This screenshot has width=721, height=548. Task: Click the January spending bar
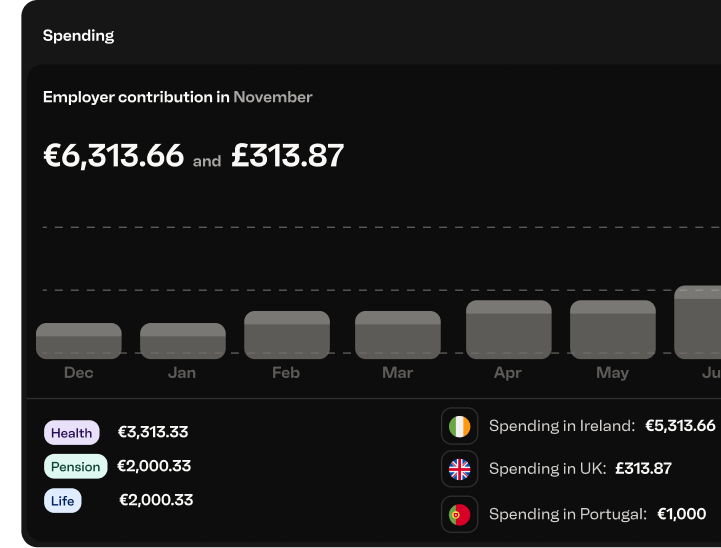coord(182,341)
